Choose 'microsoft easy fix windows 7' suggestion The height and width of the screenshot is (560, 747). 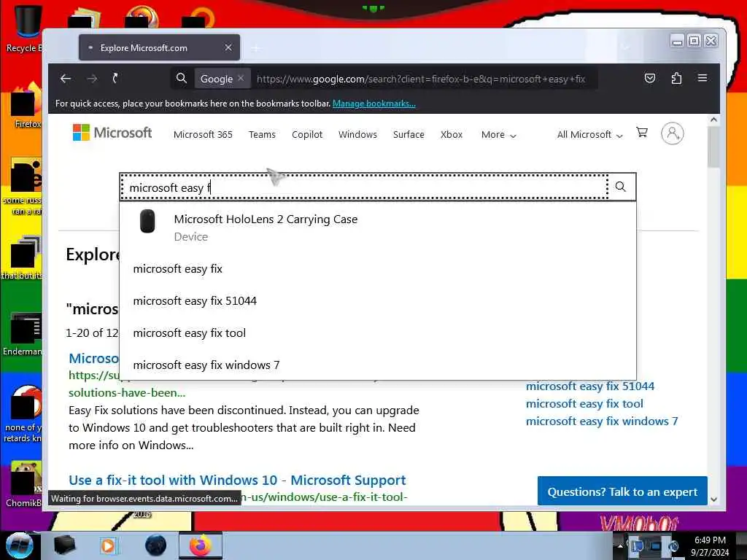coord(378,365)
